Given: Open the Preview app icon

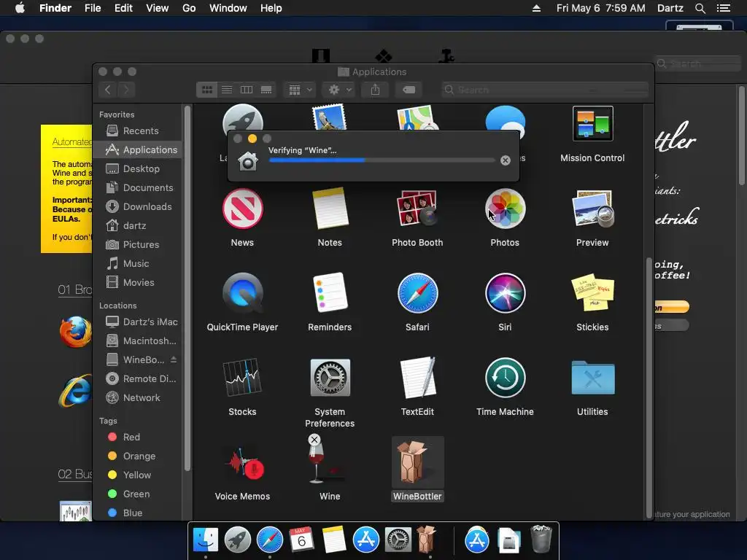Looking at the screenshot, I should click(592, 209).
